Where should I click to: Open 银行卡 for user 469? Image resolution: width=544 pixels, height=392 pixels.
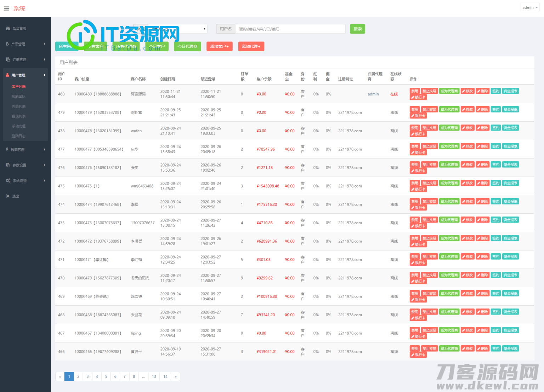(418, 300)
